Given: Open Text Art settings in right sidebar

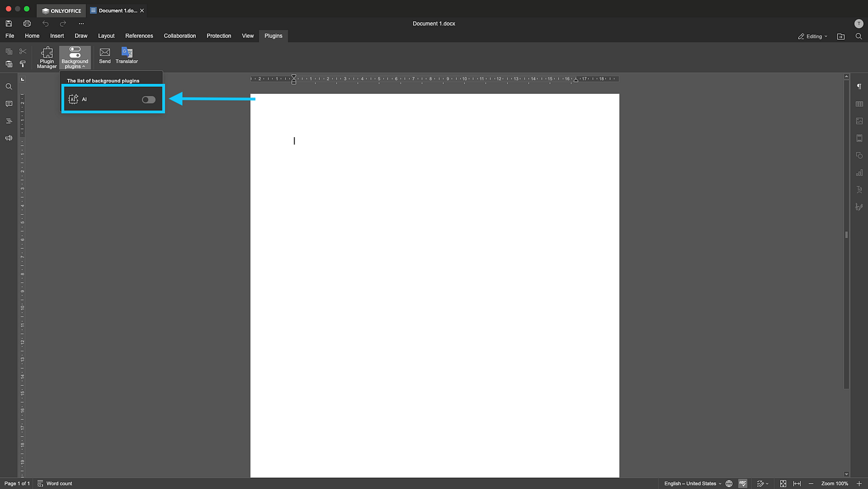Looking at the screenshot, I should [859, 189].
